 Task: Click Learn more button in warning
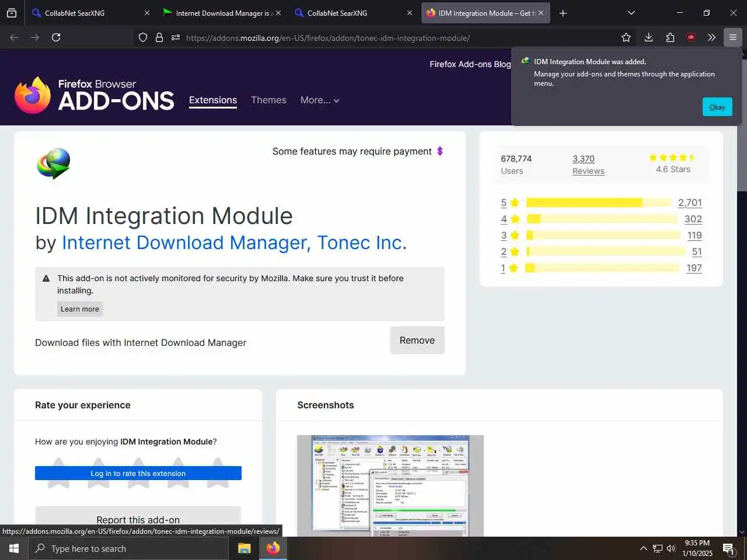point(80,309)
